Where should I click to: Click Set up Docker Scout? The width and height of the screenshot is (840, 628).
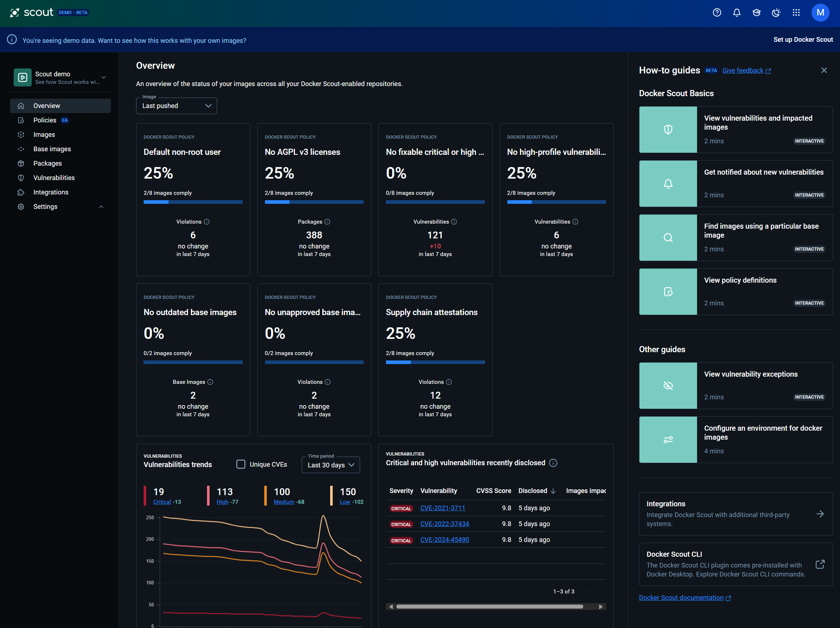coord(803,40)
